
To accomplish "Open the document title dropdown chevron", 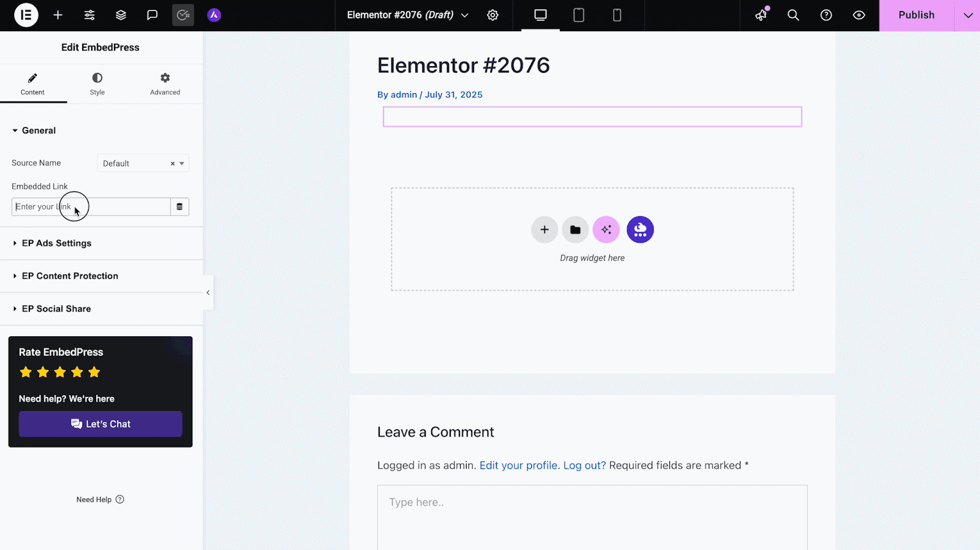I will 465,15.
